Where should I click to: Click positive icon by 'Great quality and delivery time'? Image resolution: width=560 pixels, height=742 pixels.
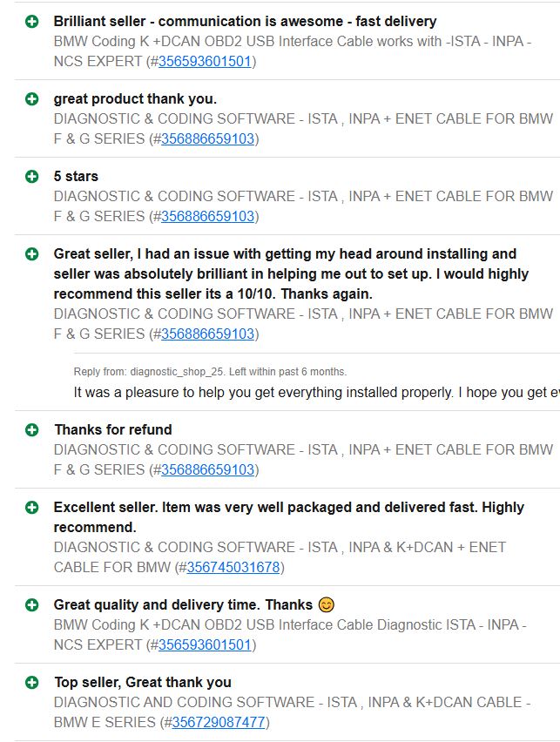[31, 604]
